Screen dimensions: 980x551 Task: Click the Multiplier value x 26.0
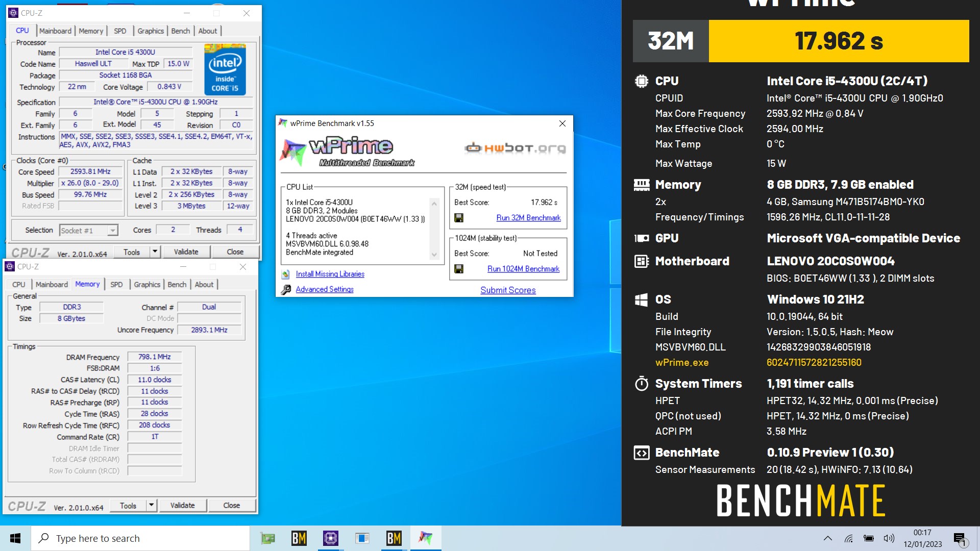(x=90, y=183)
